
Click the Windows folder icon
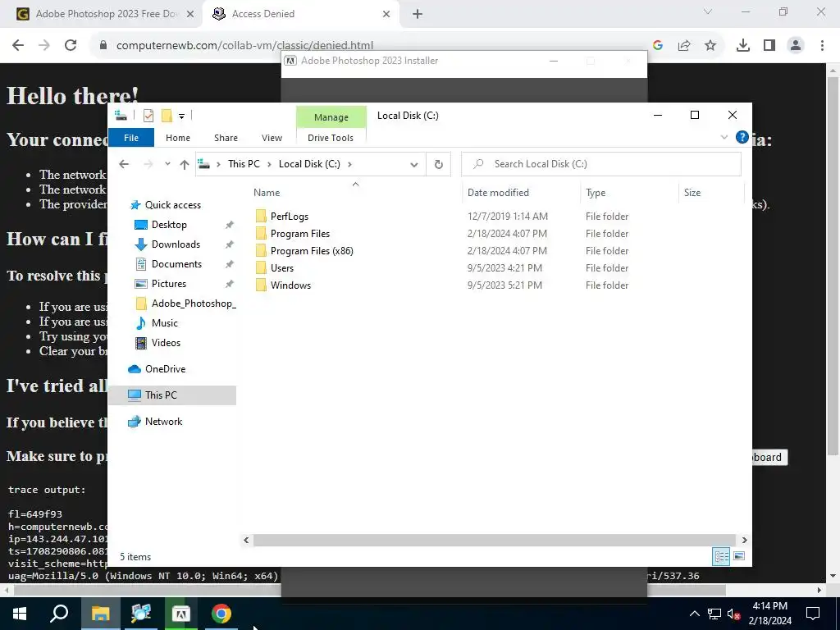(x=261, y=285)
